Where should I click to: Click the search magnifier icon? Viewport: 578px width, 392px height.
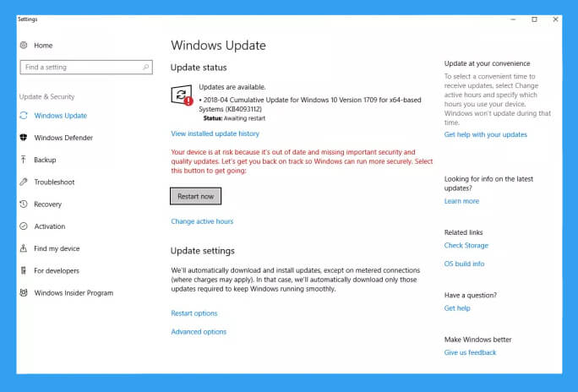click(145, 67)
